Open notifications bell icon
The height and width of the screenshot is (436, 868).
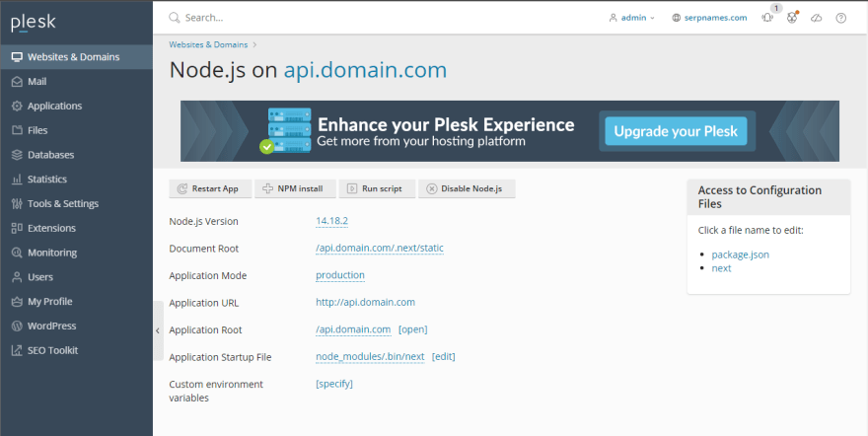[x=767, y=18]
